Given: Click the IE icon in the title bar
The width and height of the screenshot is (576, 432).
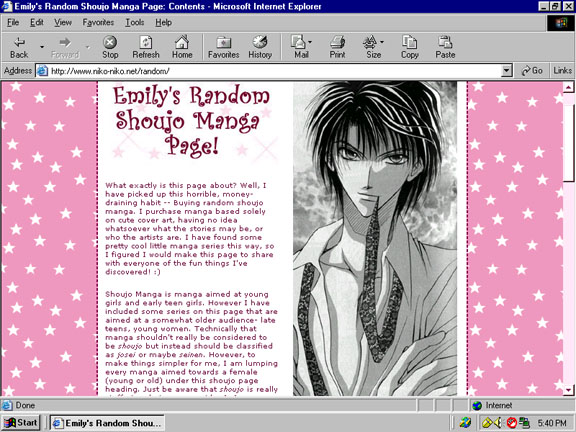Looking at the screenshot, I should [7, 7].
